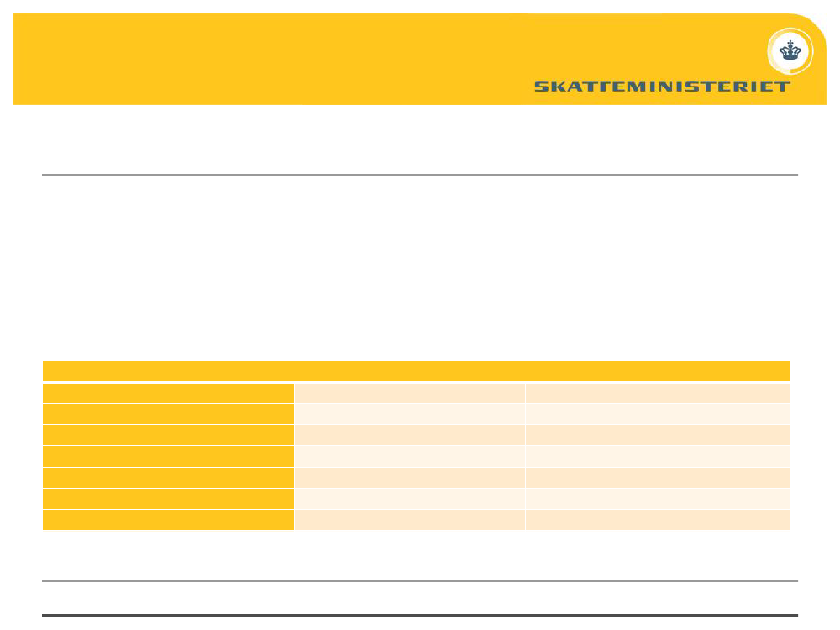
Task: Select the SKATTEMINISTERIET wordmark logo
Action: click(662, 87)
